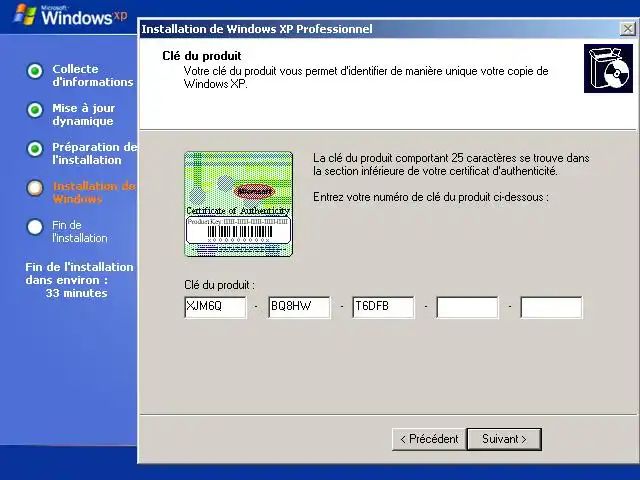Click the Préparation de l'installation step label
The image size is (640, 480).
coord(95,153)
